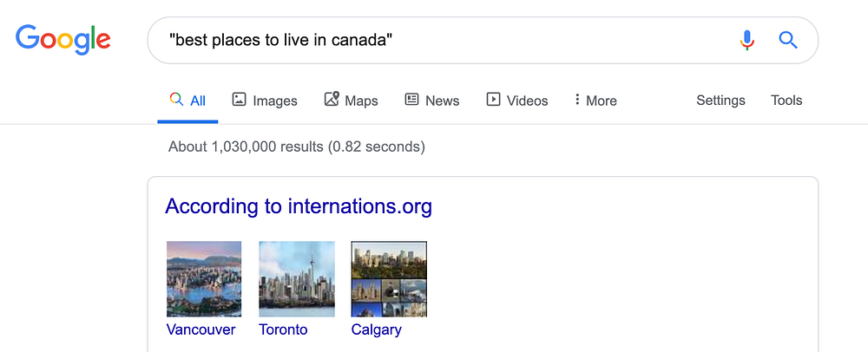This screenshot has height=352, width=868.
Task: Open the Tools filter options
Action: coord(786,101)
